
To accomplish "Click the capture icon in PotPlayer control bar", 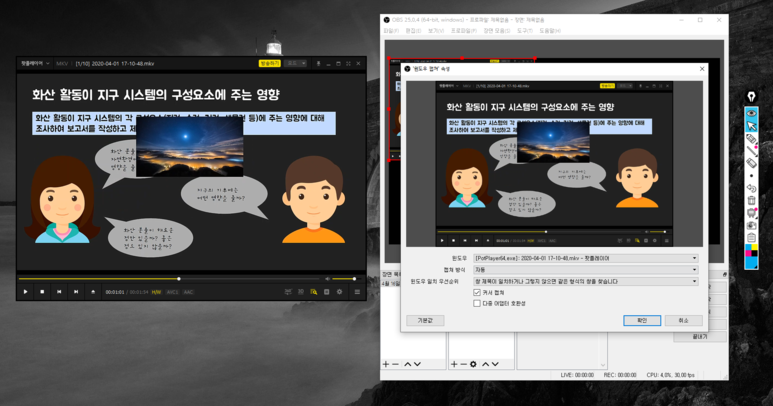I will 326,292.
